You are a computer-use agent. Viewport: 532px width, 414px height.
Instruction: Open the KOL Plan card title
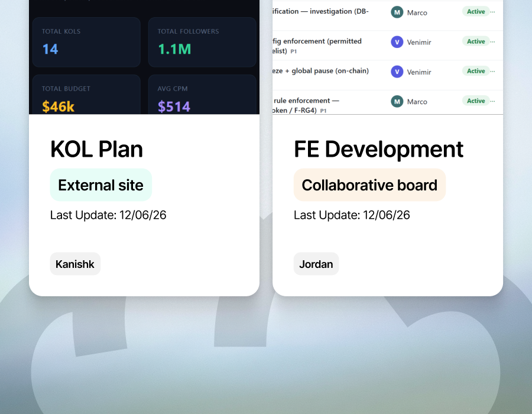[x=96, y=149]
